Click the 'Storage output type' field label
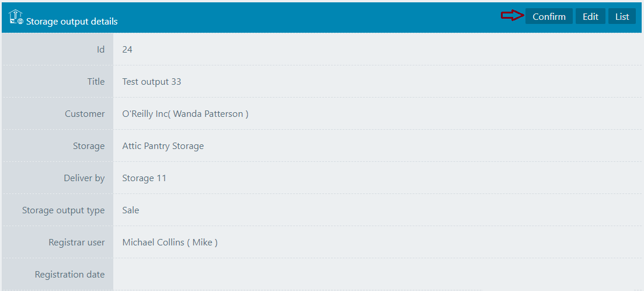The width and height of the screenshot is (644, 291). [63, 210]
